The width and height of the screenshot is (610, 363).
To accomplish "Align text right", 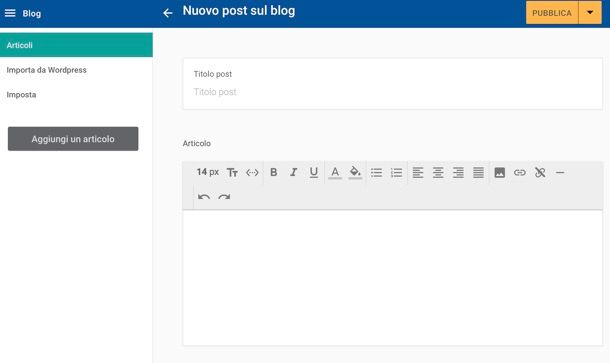I will coord(458,172).
